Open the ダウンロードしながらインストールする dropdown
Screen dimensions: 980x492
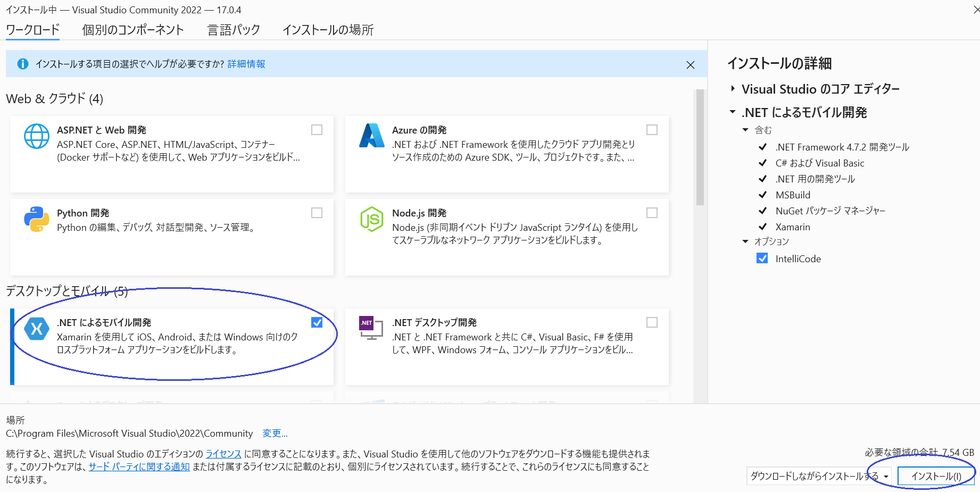pyautogui.click(x=819, y=477)
